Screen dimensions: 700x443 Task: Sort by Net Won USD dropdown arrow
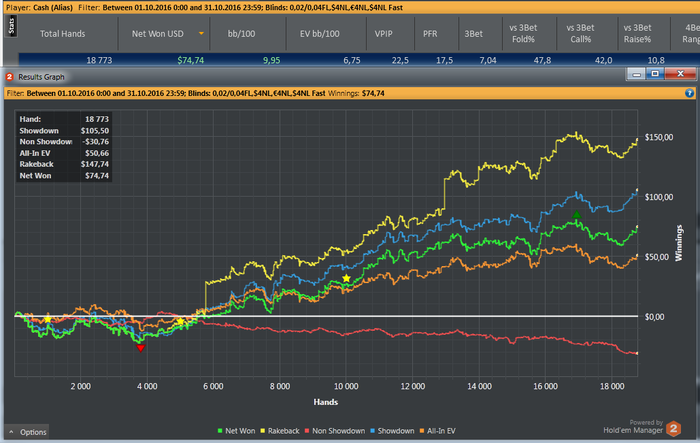201,33
